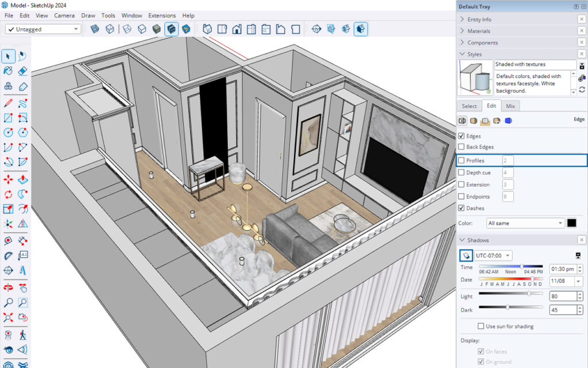Viewport: 588px width, 368px height.
Task: Switch to the house-shaped Front view icon
Action: (x=236, y=29)
